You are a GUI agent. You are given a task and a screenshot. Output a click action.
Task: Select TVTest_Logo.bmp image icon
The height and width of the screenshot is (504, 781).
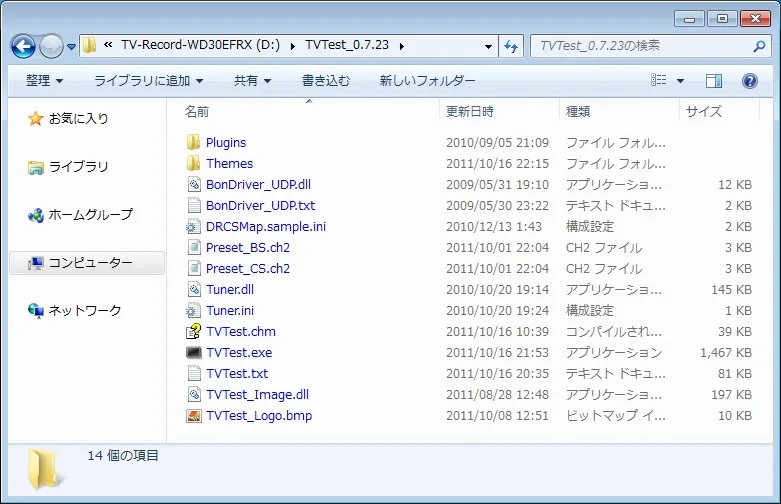pos(193,415)
